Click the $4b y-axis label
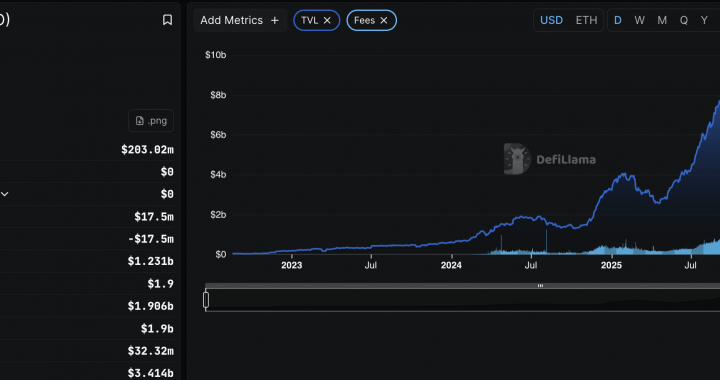Image resolution: width=720 pixels, height=380 pixels. (218, 175)
